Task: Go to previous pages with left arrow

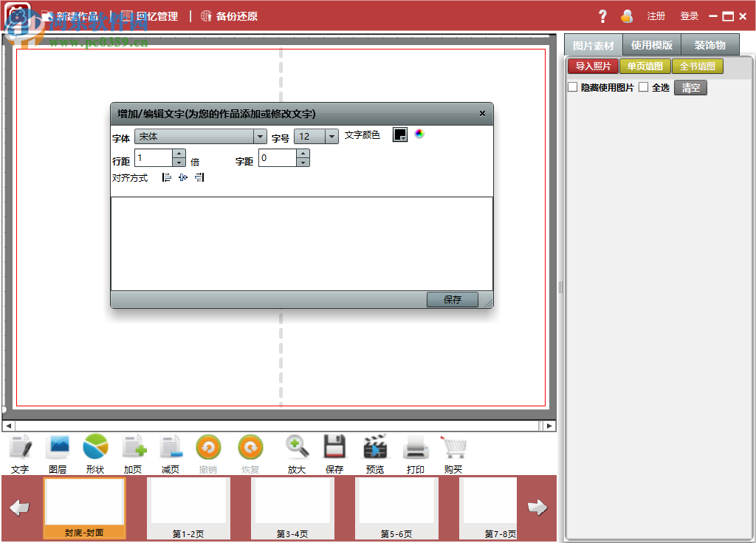Action: [x=20, y=508]
